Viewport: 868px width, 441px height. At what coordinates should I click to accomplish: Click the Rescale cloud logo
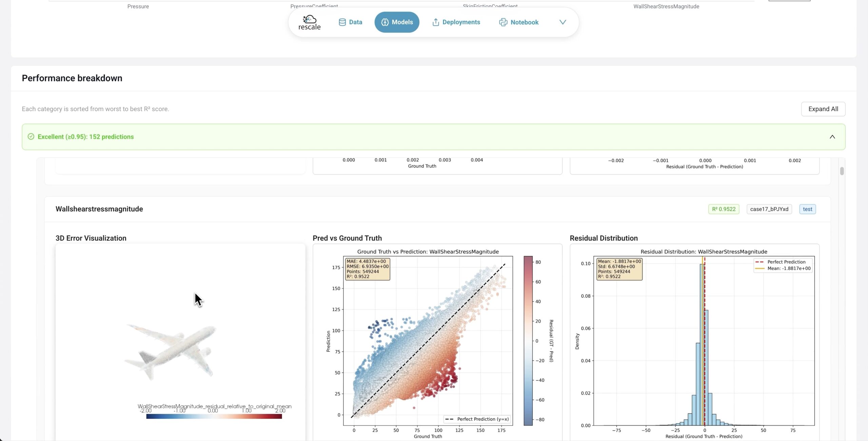[309, 22]
